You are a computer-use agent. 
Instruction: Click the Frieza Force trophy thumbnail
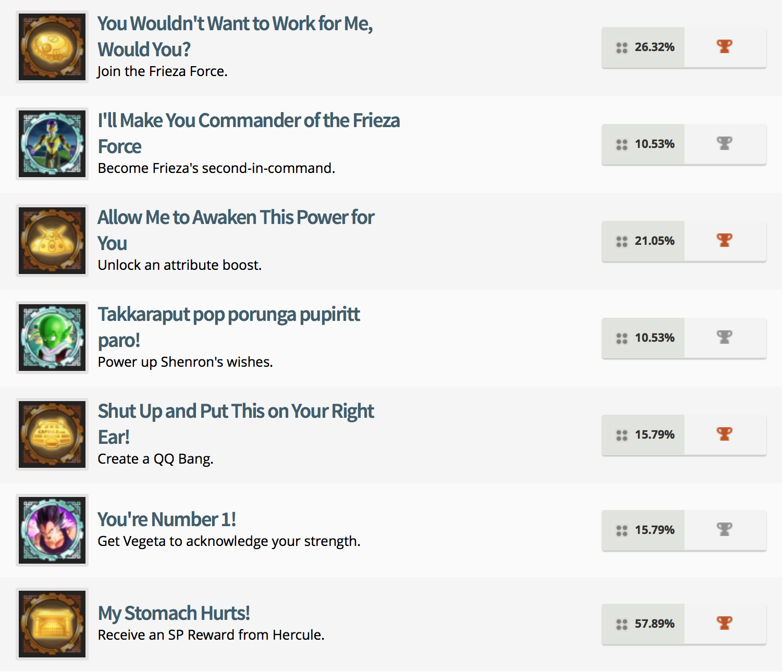pos(52,47)
